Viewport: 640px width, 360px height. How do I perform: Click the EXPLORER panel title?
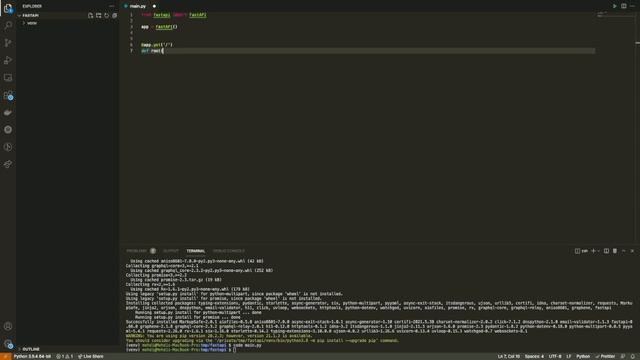pos(32,6)
